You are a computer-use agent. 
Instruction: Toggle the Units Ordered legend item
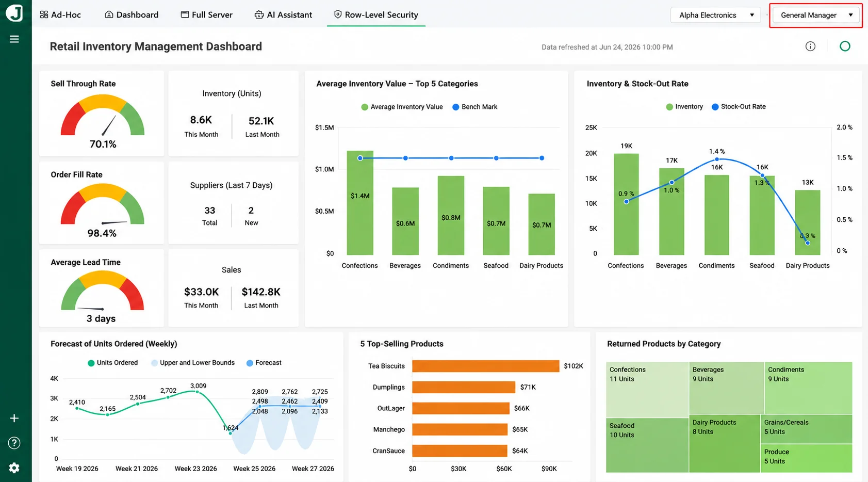tap(112, 363)
